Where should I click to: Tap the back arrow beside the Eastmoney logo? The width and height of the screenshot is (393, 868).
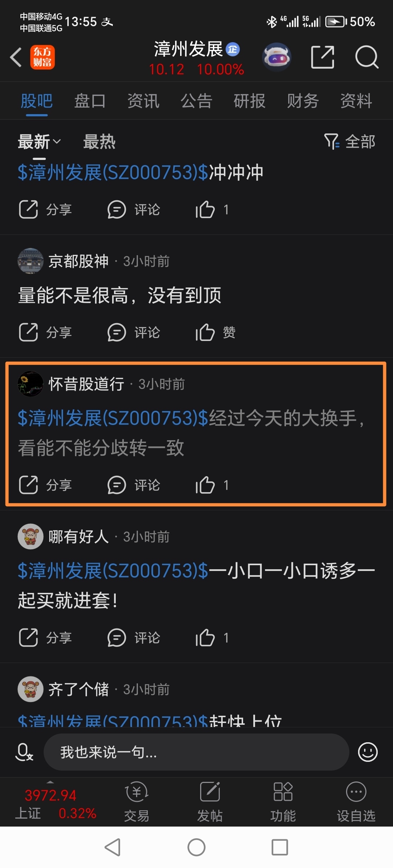point(16,57)
